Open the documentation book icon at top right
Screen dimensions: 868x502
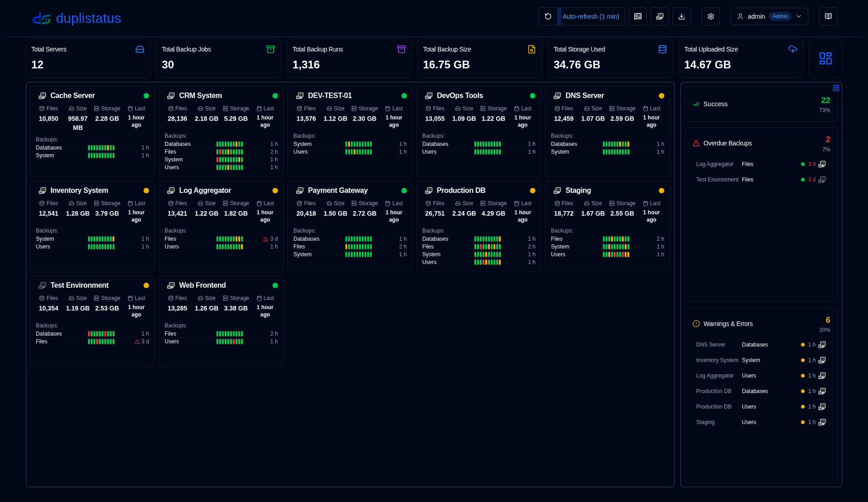tap(828, 16)
